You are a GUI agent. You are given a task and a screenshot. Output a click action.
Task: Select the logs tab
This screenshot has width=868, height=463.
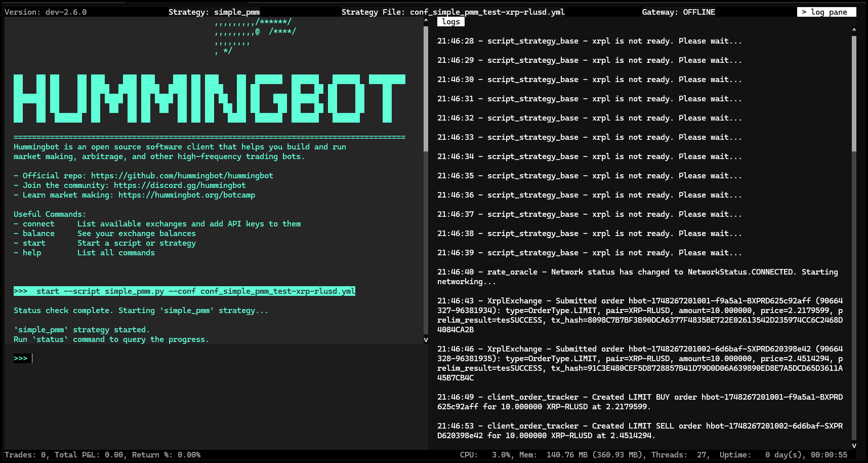click(x=450, y=22)
